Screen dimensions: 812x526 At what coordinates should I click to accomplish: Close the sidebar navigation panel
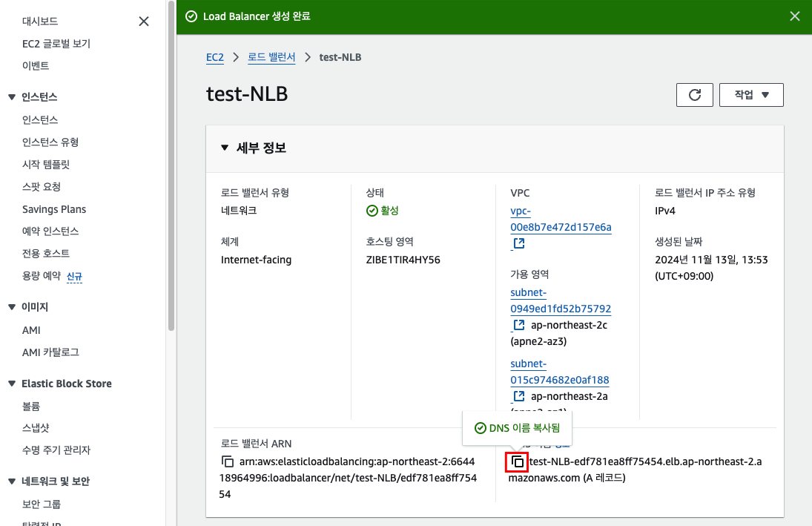[144, 22]
